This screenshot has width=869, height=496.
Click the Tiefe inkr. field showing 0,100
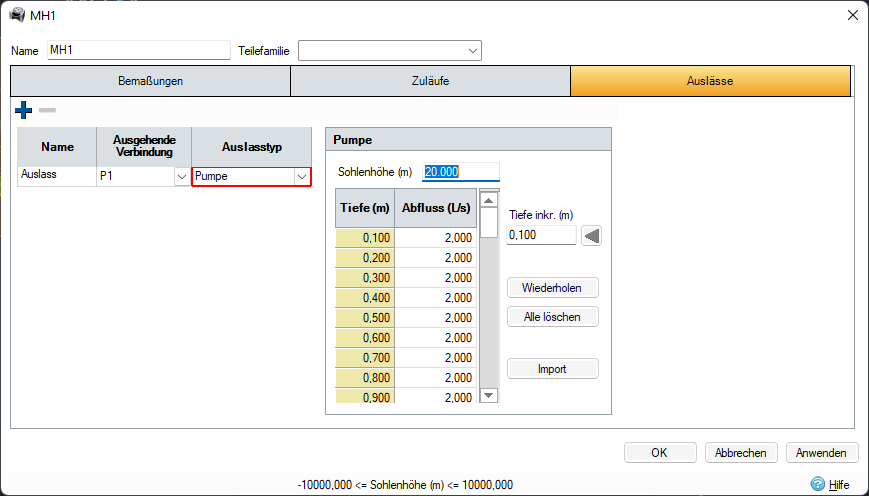point(541,235)
